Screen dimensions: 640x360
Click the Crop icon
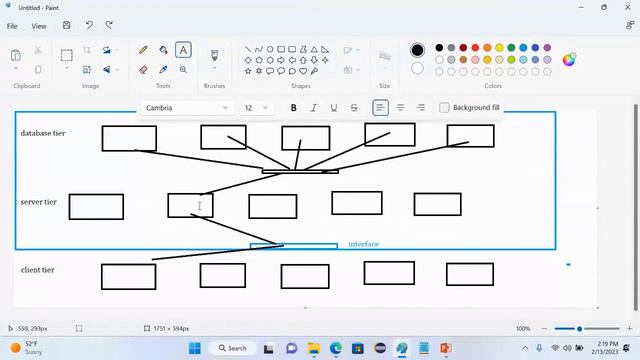[87, 50]
